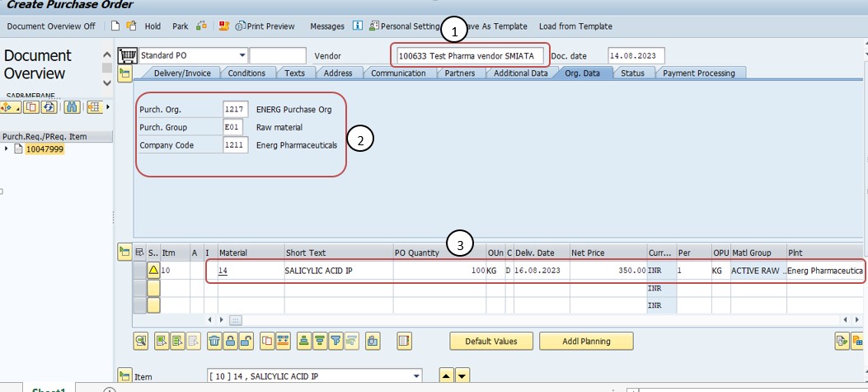The width and height of the screenshot is (868, 392).
Task: Click the Delete item trash icon
Action: point(214,341)
